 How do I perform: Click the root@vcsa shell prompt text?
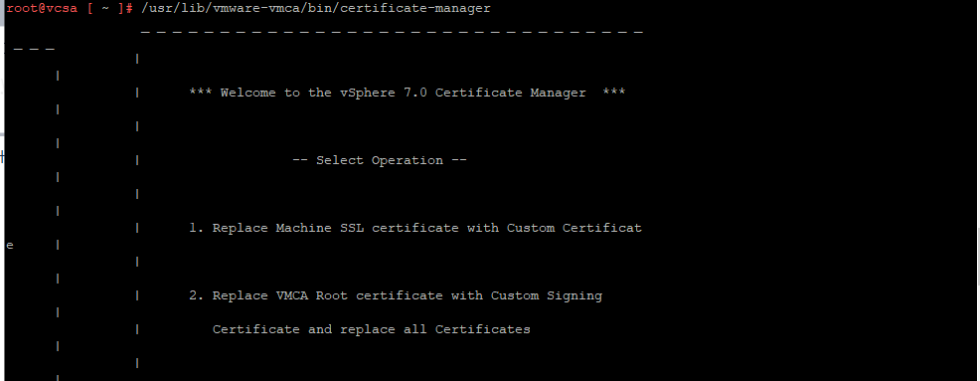pos(42,9)
